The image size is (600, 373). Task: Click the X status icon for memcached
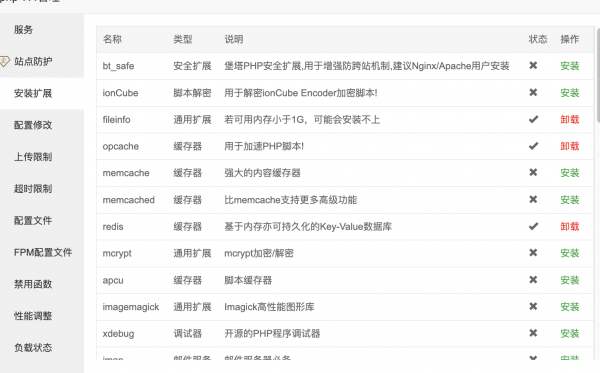(x=533, y=199)
